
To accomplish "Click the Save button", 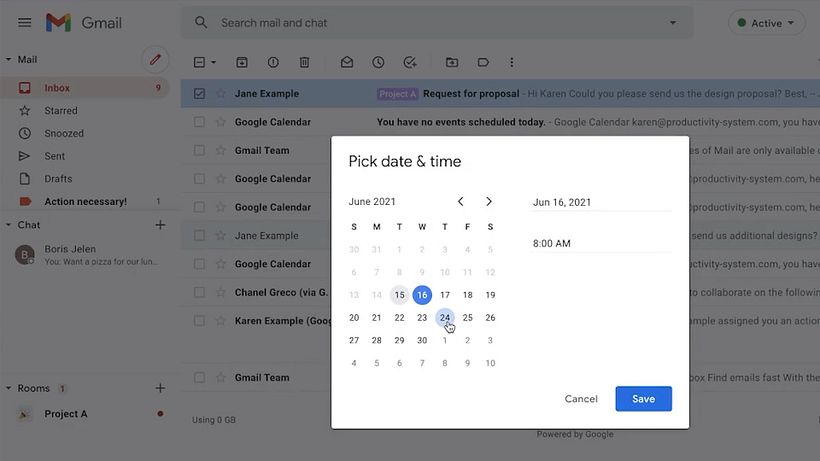I will pyautogui.click(x=643, y=399).
